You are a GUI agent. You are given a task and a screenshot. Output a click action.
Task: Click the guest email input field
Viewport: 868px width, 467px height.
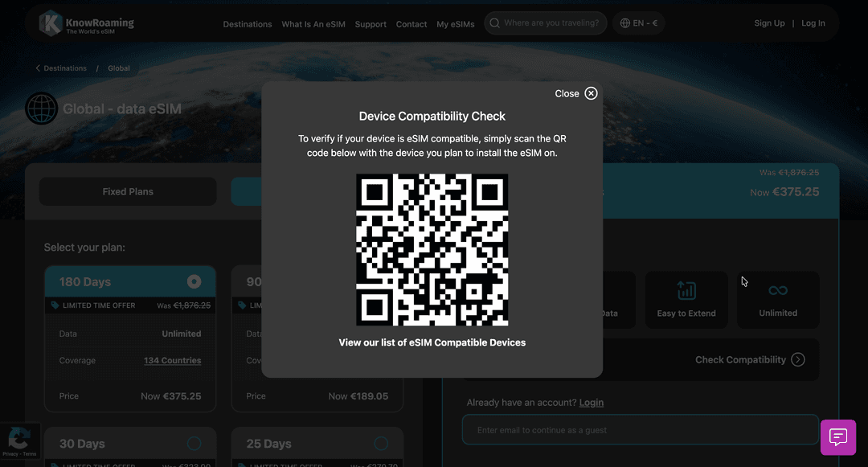point(640,429)
